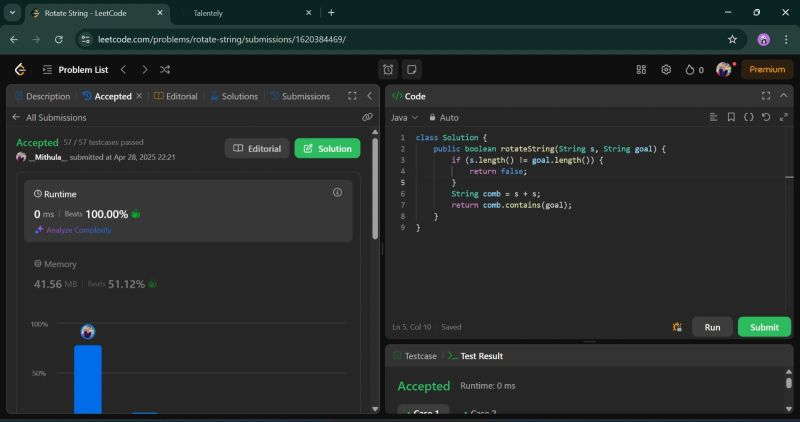This screenshot has height=422, width=800.
Task: Click the left panel vertical scrollbar
Action: (375, 188)
